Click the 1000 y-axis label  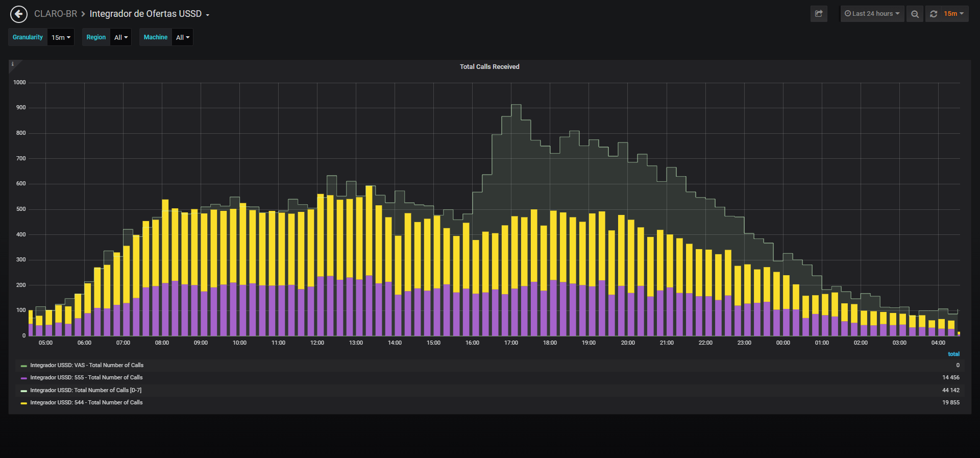pos(19,83)
